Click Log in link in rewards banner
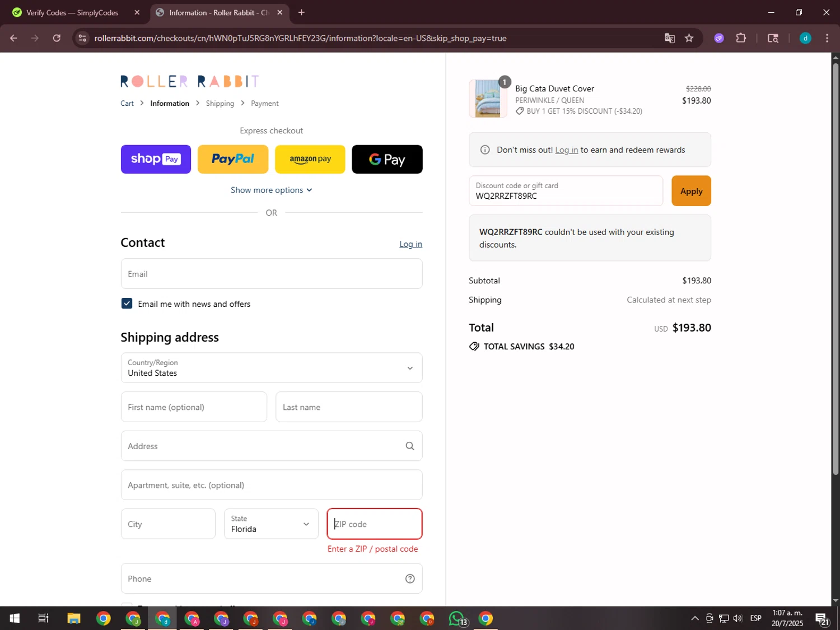Image resolution: width=840 pixels, height=630 pixels. coord(567,150)
